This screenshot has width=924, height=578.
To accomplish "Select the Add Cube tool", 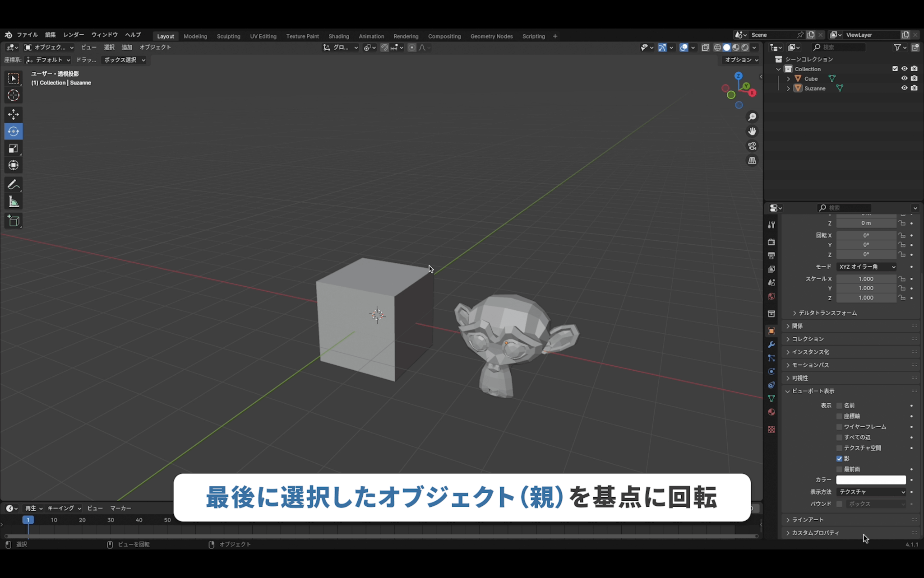I will (14, 221).
